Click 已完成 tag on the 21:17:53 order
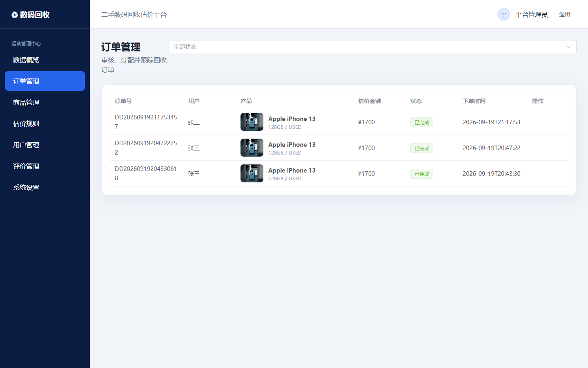The height and width of the screenshot is (368, 588). click(x=422, y=122)
